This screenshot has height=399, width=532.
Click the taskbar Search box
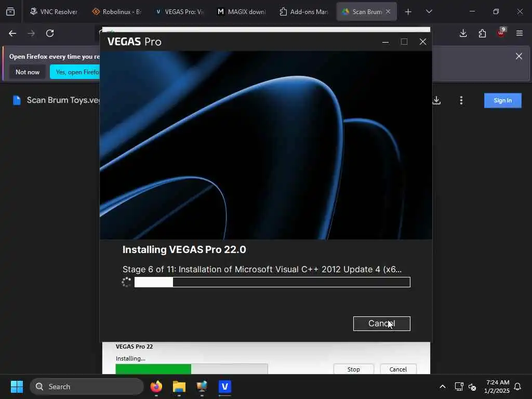tap(87, 387)
